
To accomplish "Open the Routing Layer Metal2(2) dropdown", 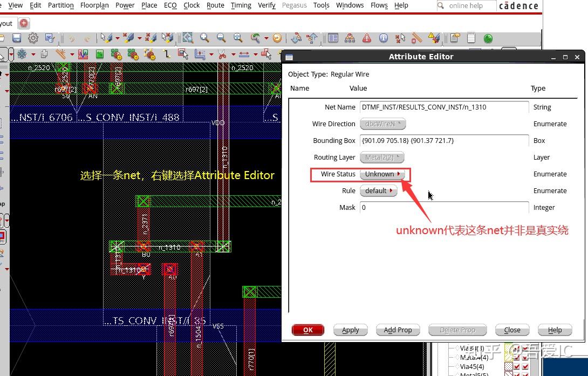I will 382,158.
